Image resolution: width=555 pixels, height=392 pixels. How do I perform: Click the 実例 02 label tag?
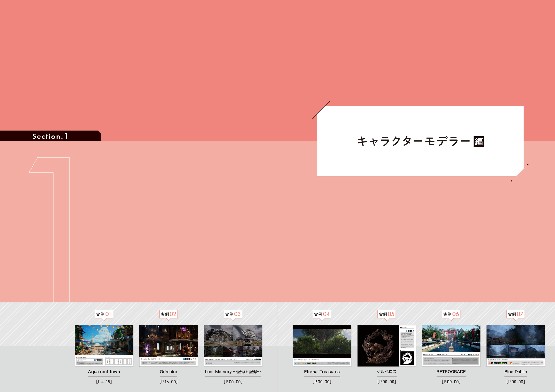[x=168, y=314]
